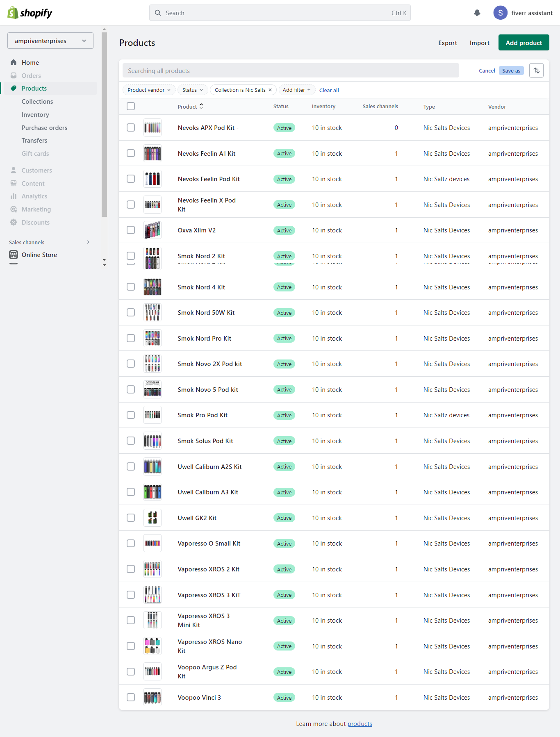Expand the Product vendor filter

click(x=149, y=90)
